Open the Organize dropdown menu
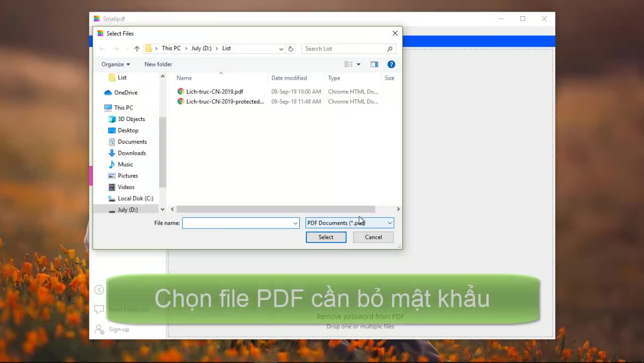The width and height of the screenshot is (644, 363). click(115, 64)
